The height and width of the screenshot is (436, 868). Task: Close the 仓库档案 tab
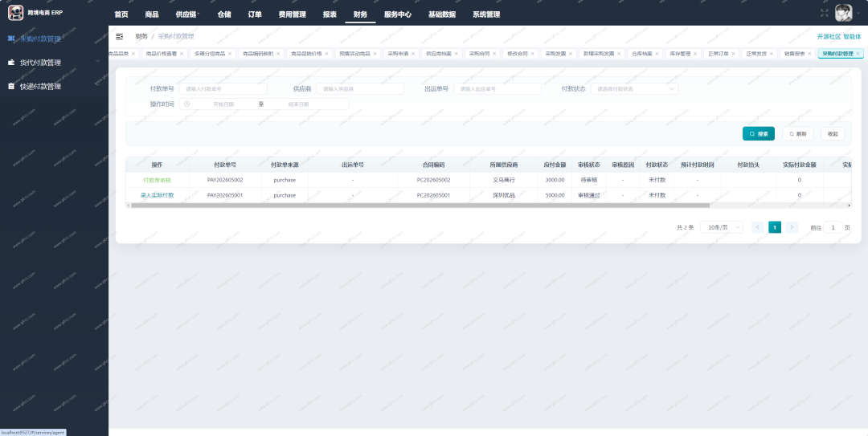click(657, 54)
